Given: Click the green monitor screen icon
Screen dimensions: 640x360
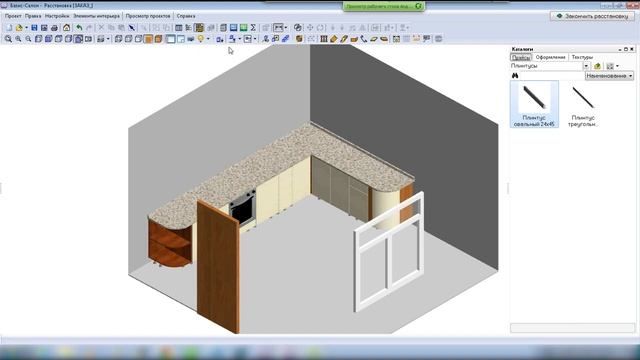Looking at the screenshot, I should pos(244,28).
